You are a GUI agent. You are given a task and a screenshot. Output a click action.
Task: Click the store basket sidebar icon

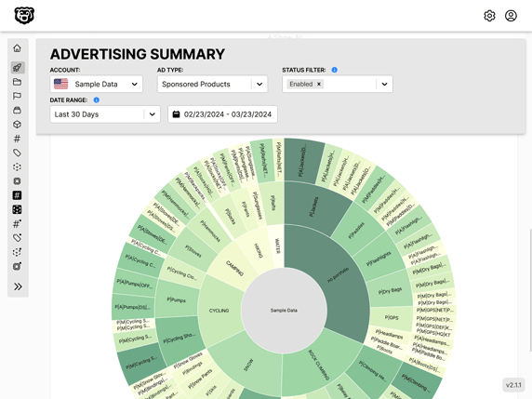point(18,111)
